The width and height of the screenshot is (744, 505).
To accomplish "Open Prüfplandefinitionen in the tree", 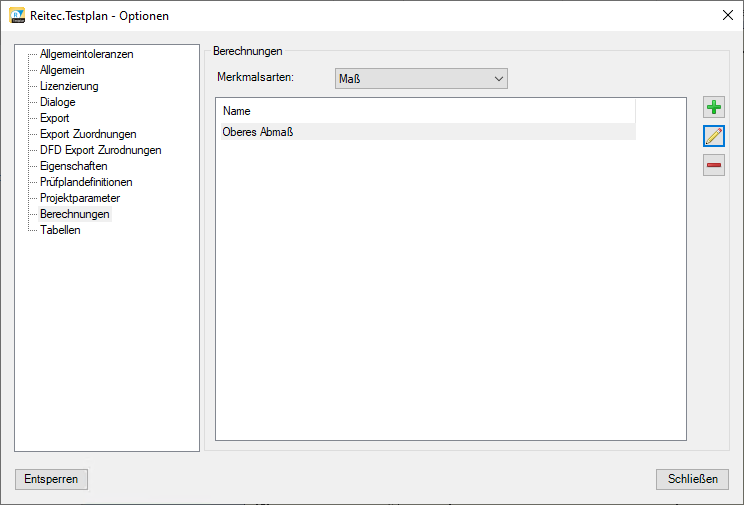I will pos(86,182).
